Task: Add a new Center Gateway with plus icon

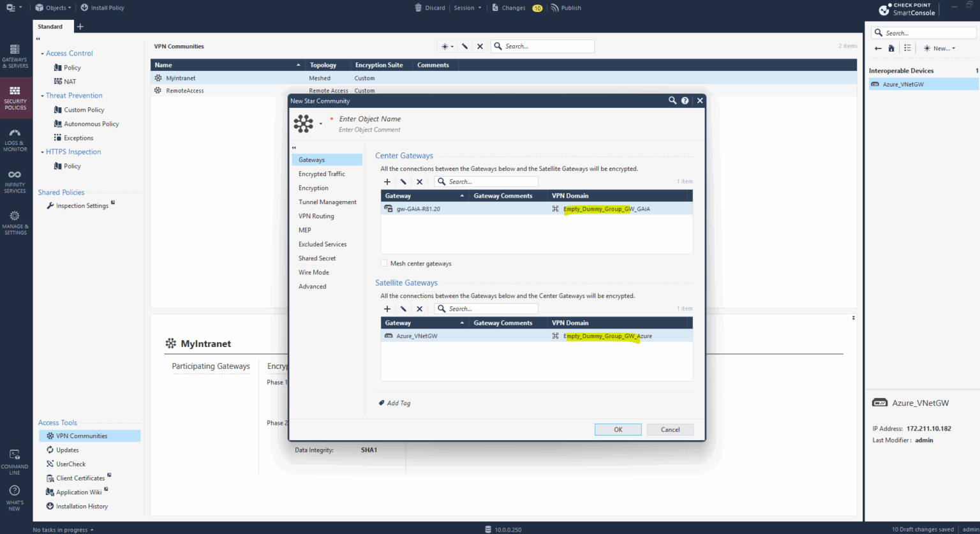Action: point(387,182)
